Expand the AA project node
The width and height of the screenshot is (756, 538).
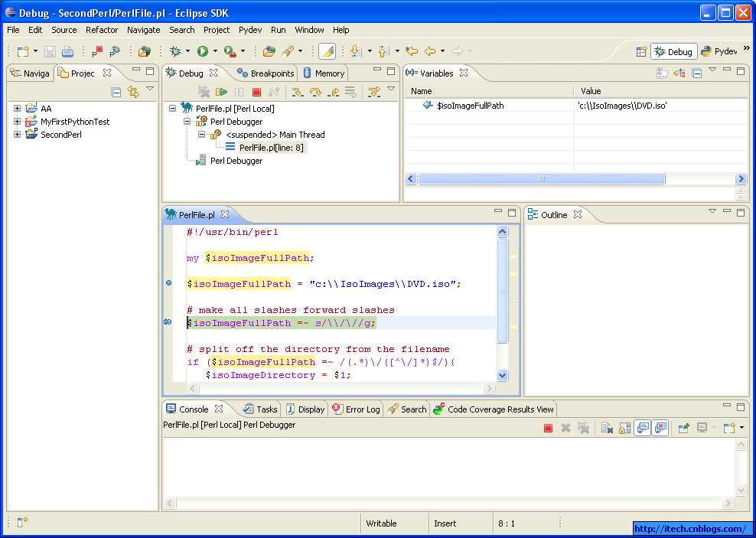pyautogui.click(x=18, y=109)
